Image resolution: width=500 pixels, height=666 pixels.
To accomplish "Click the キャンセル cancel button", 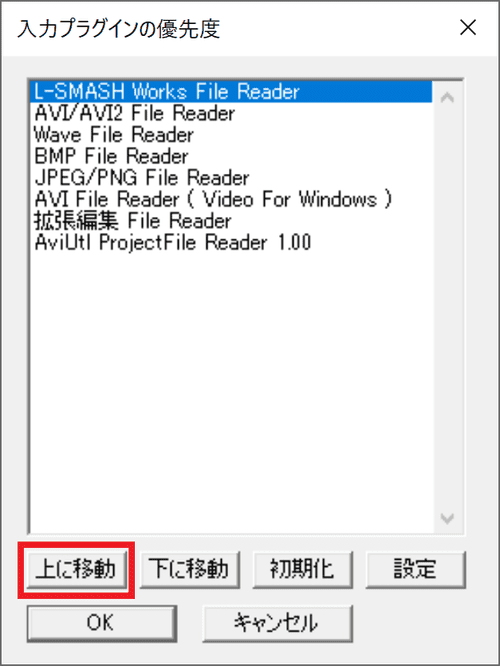I will 278,624.
